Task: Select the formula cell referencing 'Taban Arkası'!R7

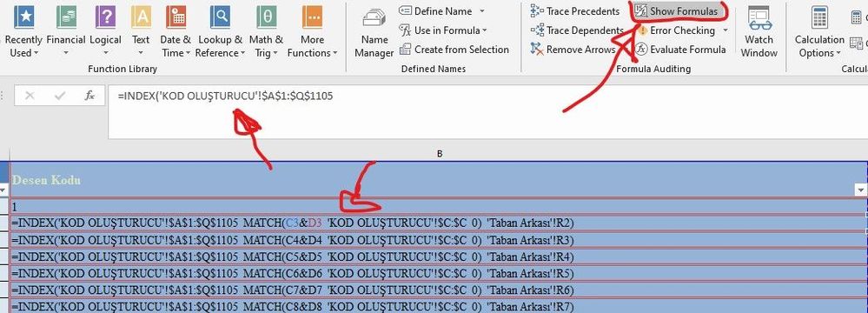Action: [439, 306]
